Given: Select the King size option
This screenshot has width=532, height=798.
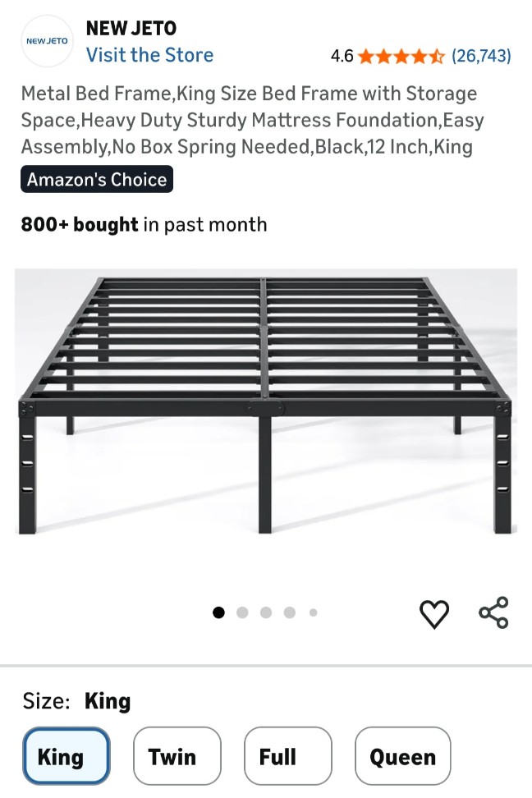Looking at the screenshot, I should [x=66, y=755].
